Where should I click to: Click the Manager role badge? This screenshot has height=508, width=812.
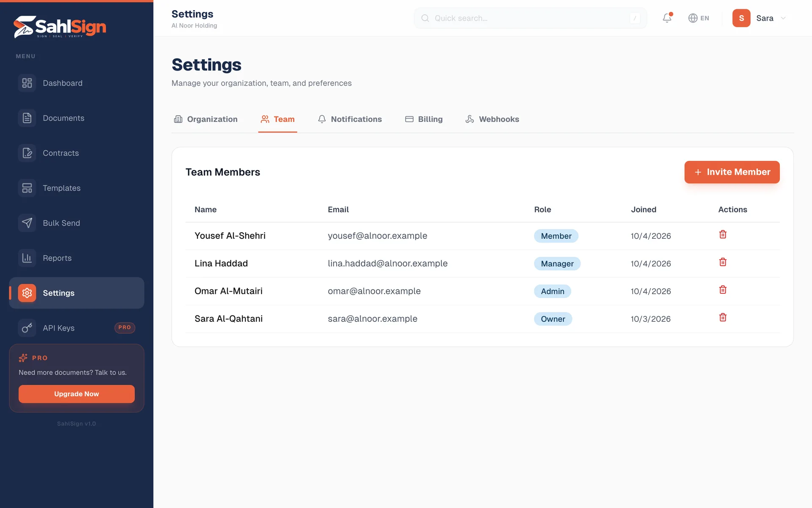pyautogui.click(x=557, y=264)
